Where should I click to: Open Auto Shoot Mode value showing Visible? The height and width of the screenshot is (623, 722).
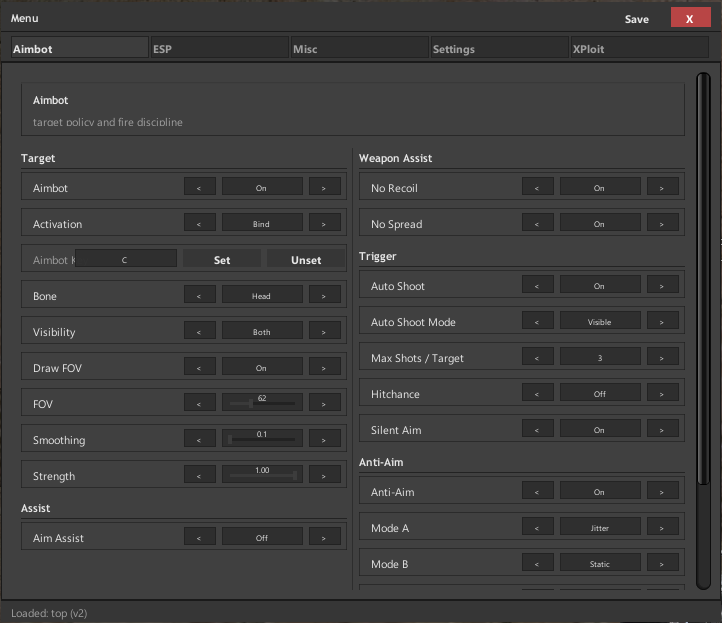[600, 321]
